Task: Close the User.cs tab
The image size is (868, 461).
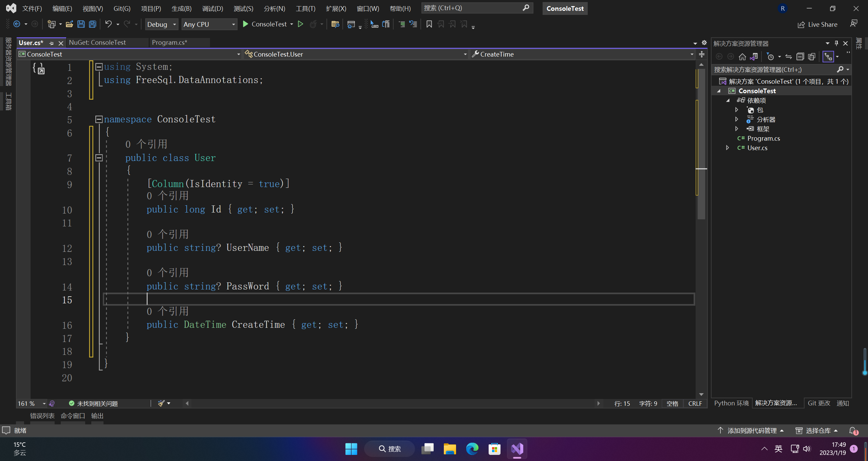Action: coord(61,43)
